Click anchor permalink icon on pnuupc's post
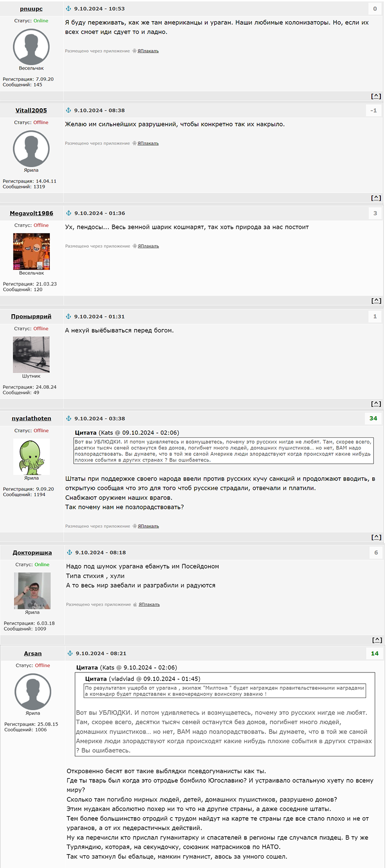The height and width of the screenshot is (868, 388). point(69,9)
